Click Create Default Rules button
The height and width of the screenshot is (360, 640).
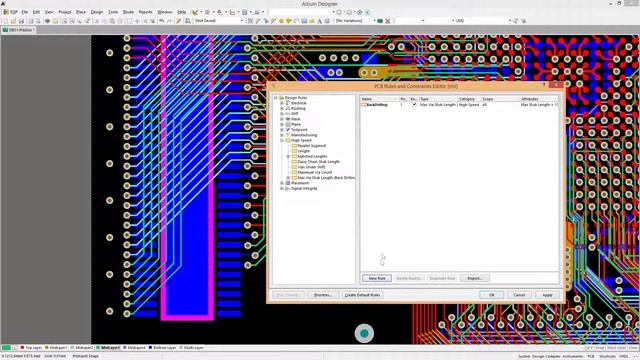[362, 295]
